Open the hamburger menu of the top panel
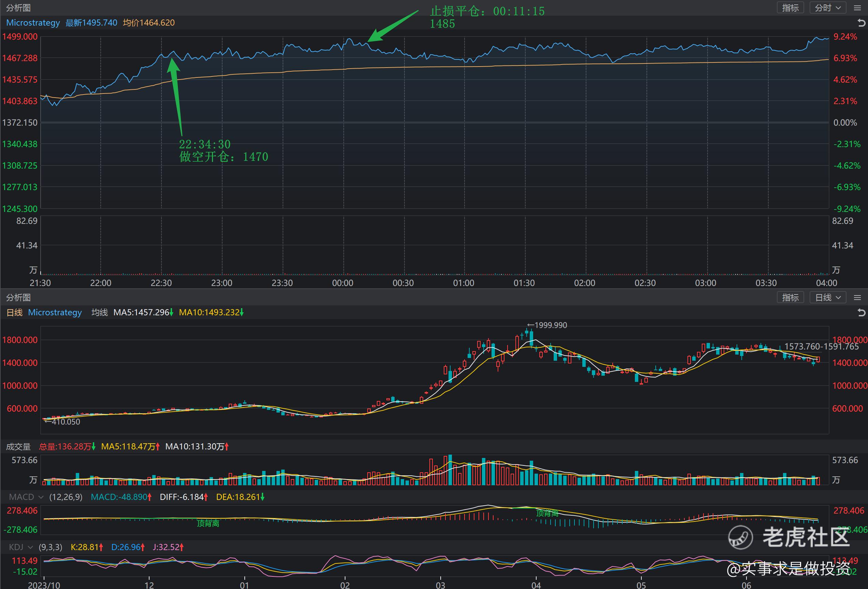This screenshot has height=589, width=868. pos(857,8)
